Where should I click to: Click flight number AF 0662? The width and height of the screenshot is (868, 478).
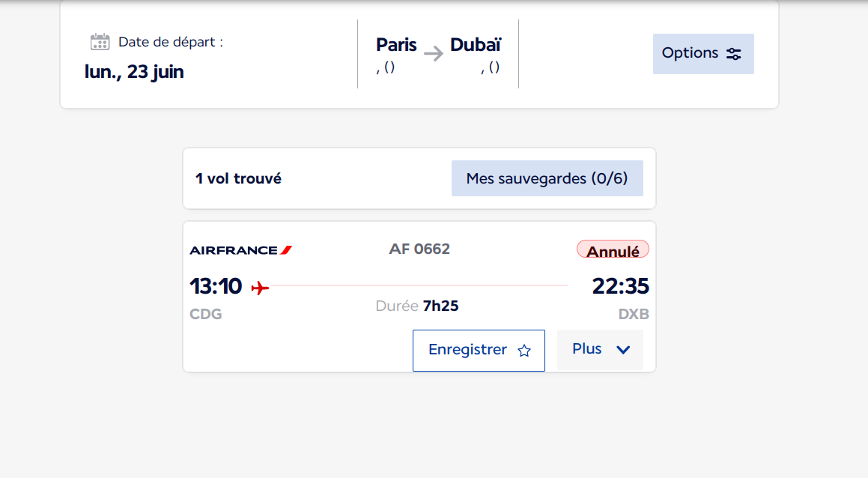419,249
